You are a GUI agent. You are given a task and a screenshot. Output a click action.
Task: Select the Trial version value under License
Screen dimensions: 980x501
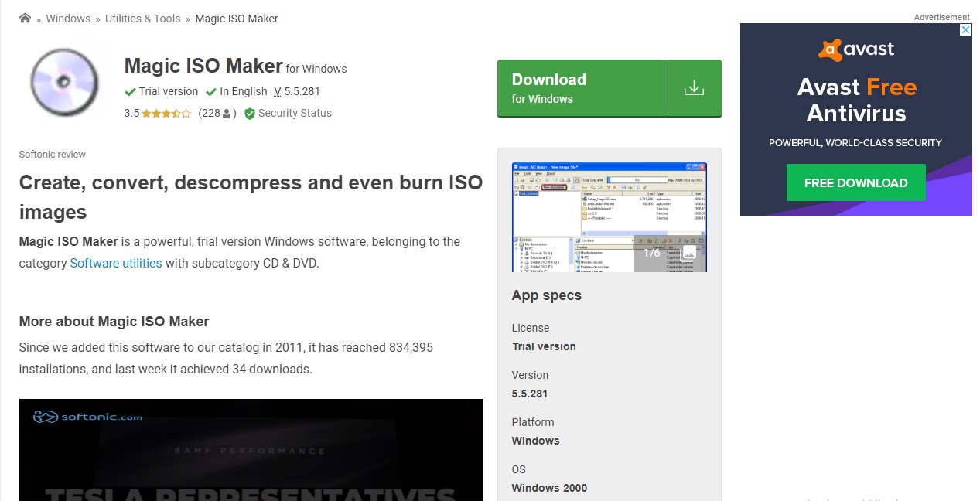coord(544,346)
